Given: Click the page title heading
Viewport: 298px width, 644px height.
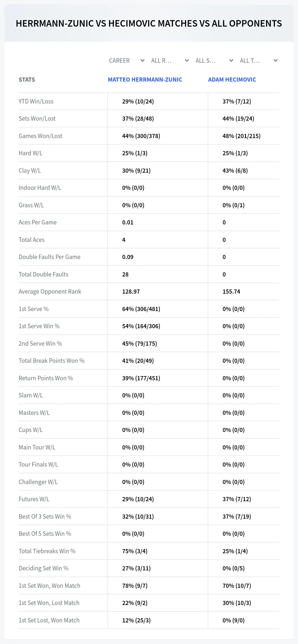Looking at the screenshot, I should tap(149, 23).
